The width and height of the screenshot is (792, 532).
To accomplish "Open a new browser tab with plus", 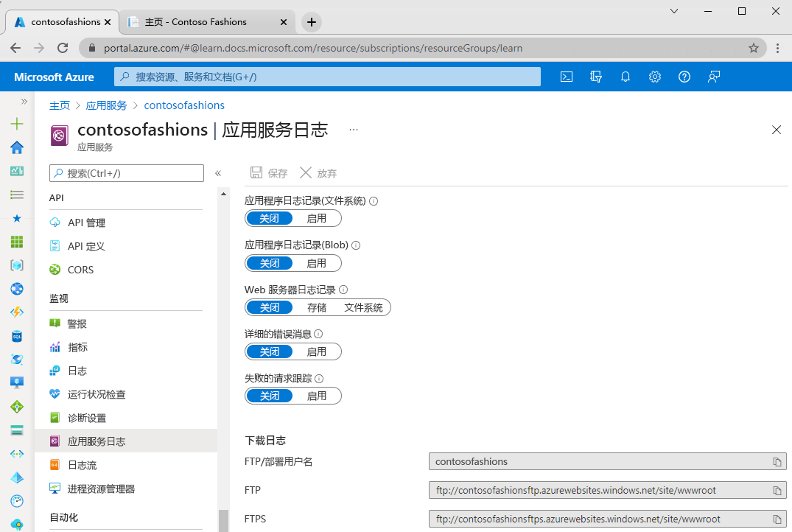I will [312, 22].
